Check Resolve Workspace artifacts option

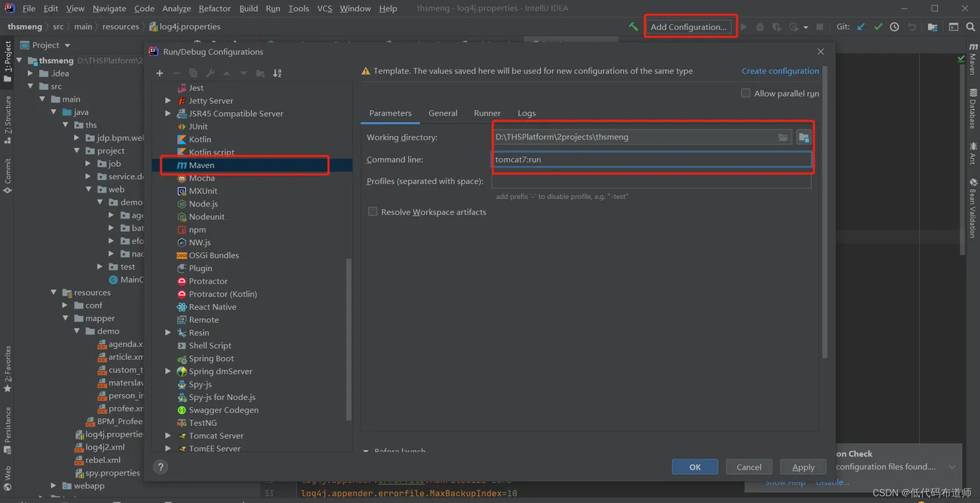click(x=372, y=212)
